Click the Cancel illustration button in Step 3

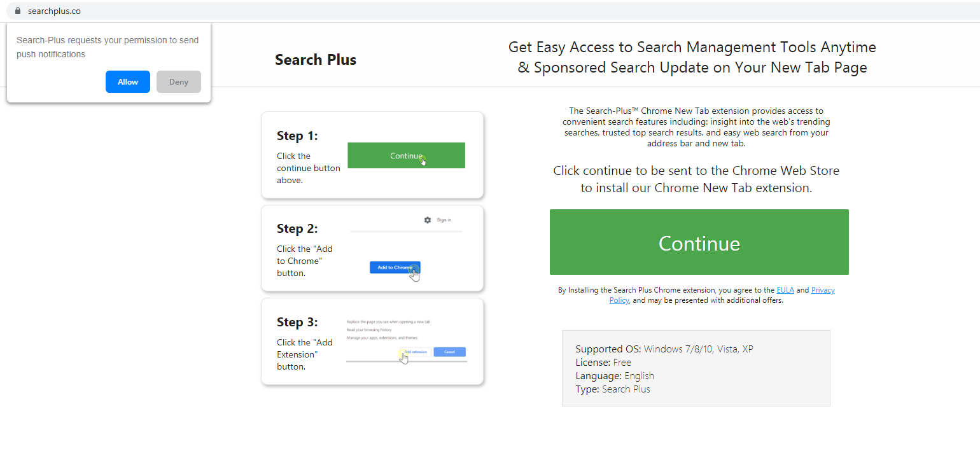coord(449,352)
